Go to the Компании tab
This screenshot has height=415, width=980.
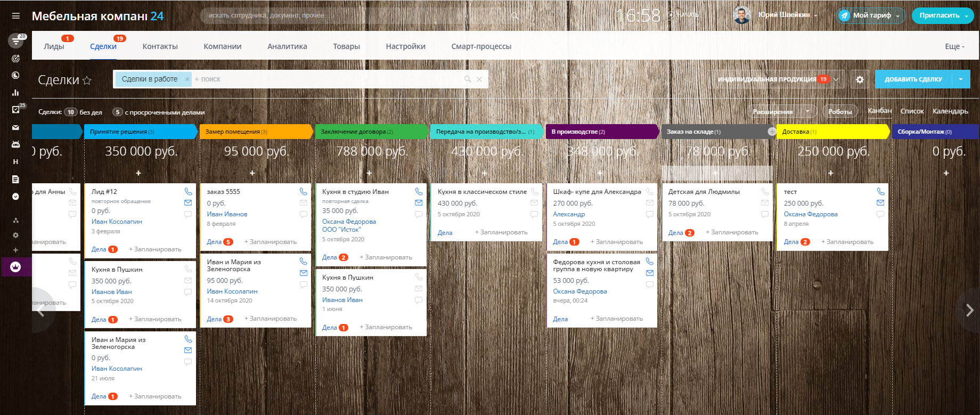(223, 46)
